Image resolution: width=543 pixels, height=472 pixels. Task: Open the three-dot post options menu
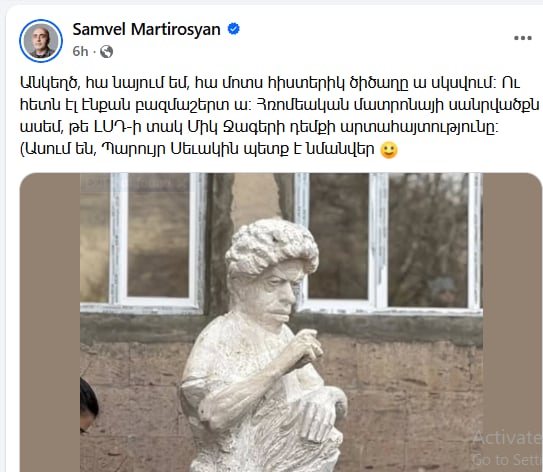523,38
